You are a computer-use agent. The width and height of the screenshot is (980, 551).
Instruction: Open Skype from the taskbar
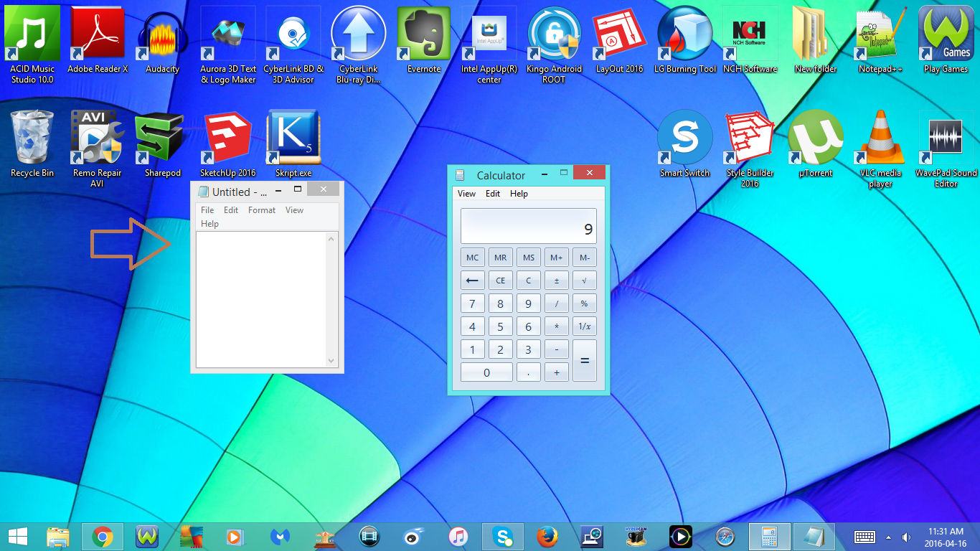click(502, 536)
